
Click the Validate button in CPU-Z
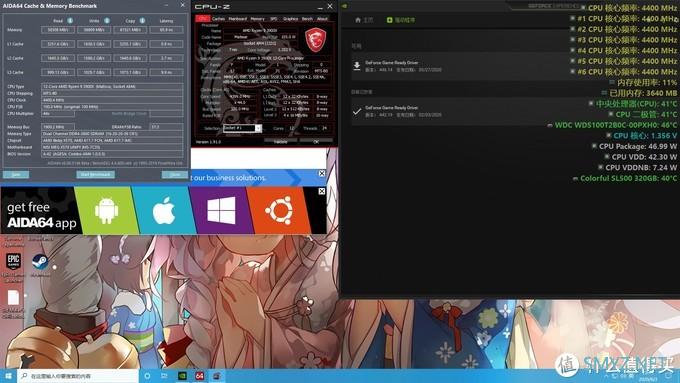pos(281,142)
